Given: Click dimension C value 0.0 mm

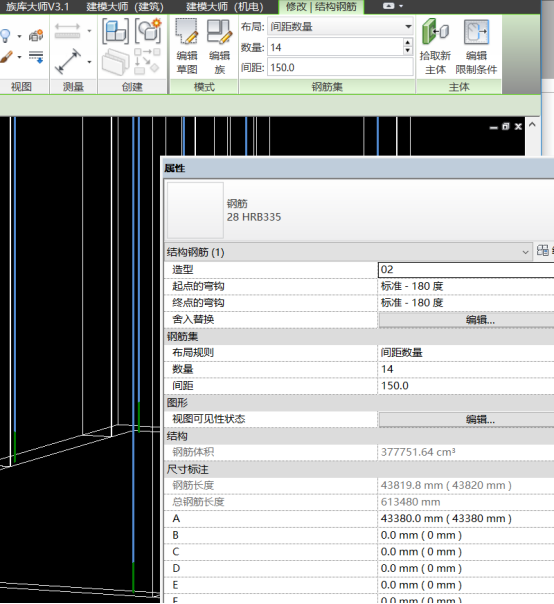Looking at the screenshot, I should click(466, 552).
